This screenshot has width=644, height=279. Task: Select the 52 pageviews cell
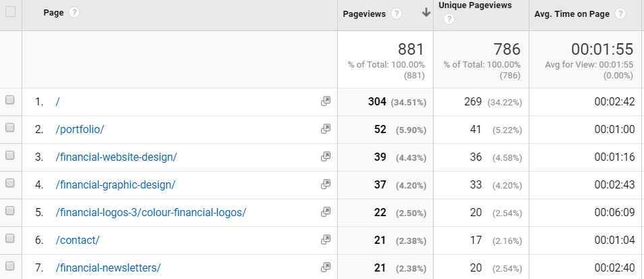pos(380,129)
